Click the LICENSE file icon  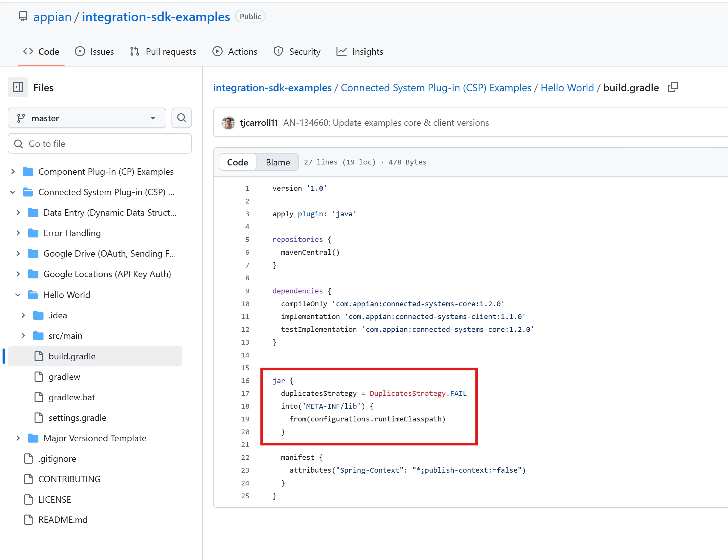pos(28,499)
